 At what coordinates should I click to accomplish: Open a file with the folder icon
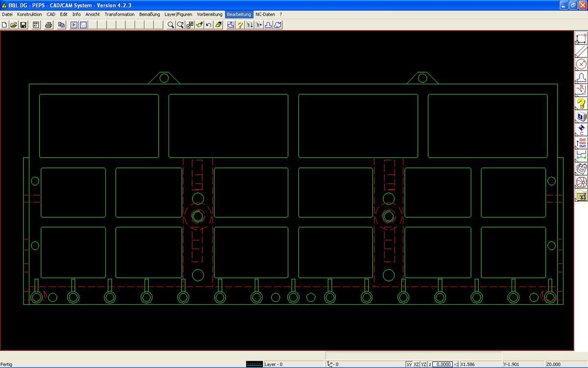(14, 25)
